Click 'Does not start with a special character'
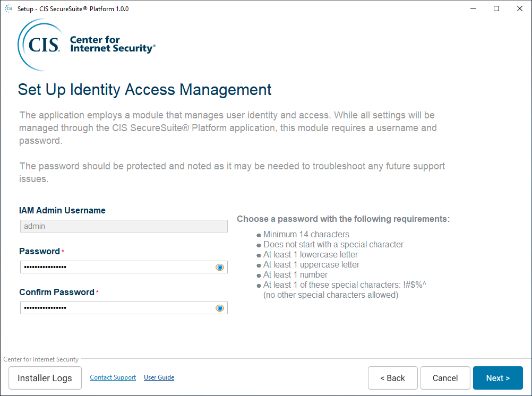The image size is (532, 396). [x=333, y=245]
